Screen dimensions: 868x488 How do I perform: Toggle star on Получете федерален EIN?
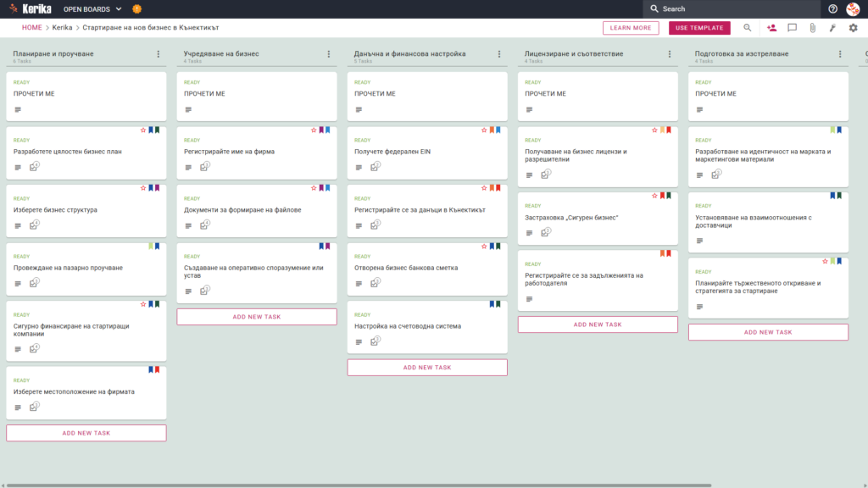click(x=484, y=130)
